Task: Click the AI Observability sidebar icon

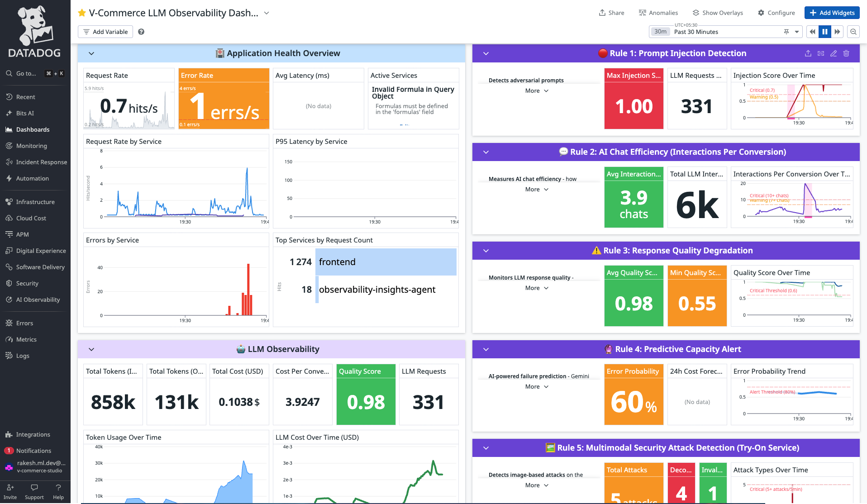Action: pyautogui.click(x=9, y=300)
